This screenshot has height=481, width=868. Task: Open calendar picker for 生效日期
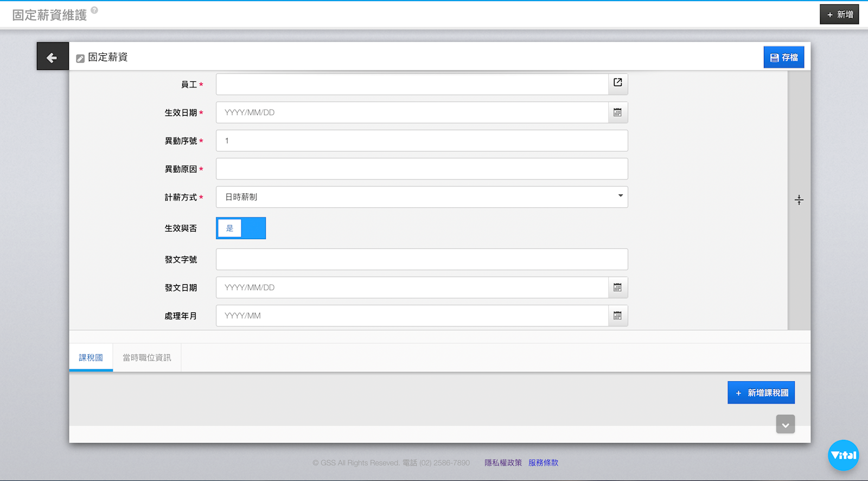tap(617, 113)
